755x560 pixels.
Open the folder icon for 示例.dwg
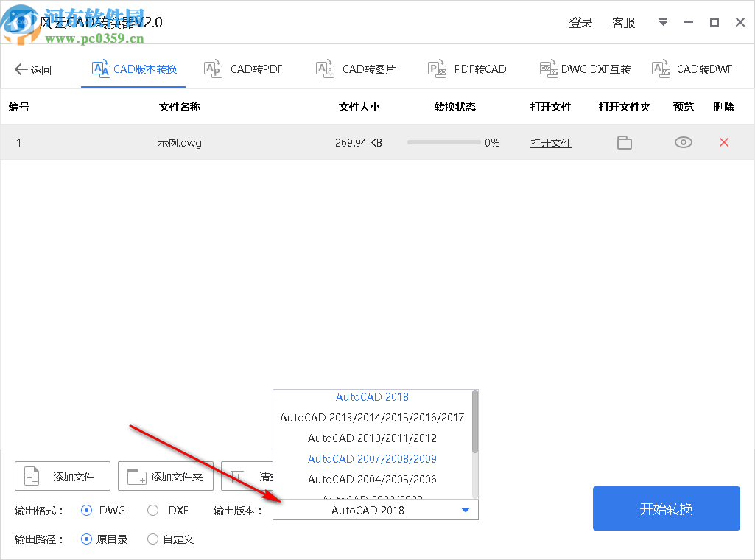coord(624,142)
